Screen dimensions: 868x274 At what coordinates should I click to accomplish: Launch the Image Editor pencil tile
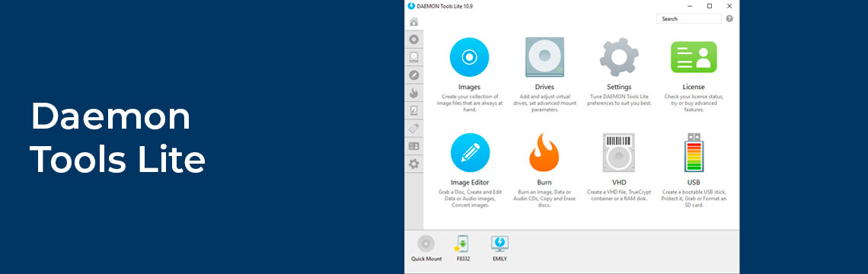pyautogui.click(x=470, y=153)
